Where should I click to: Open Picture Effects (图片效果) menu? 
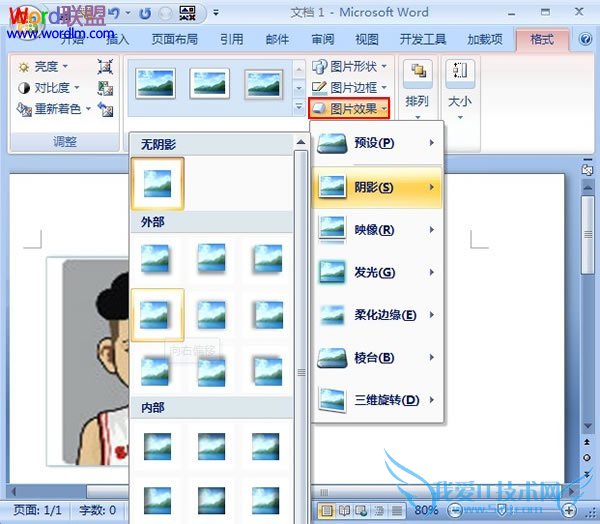pos(349,109)
